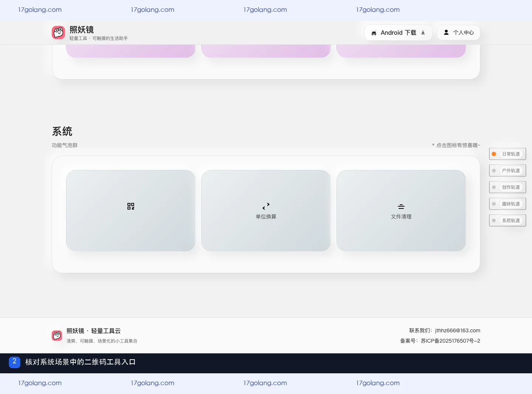532x394 pixels.
Task: Choose the 趣味轨道 track
Action: 508,204
